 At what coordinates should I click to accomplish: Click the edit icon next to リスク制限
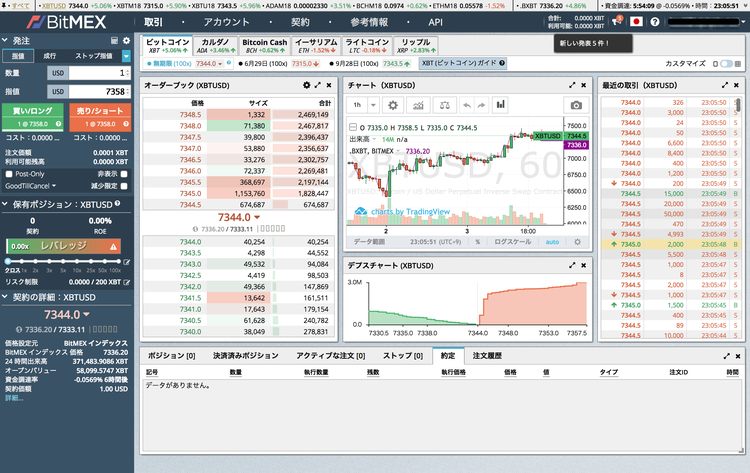[x=127, y=282]
